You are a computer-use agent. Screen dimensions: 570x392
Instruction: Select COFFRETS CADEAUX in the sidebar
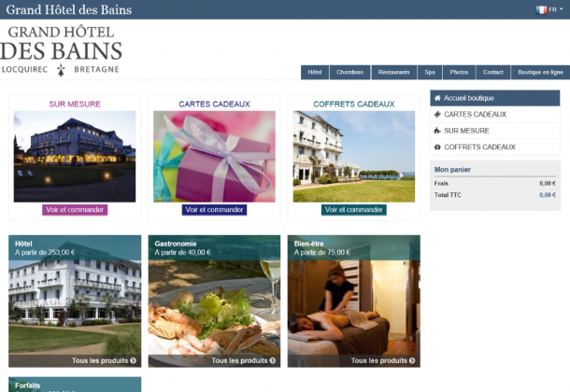point(494,147)
